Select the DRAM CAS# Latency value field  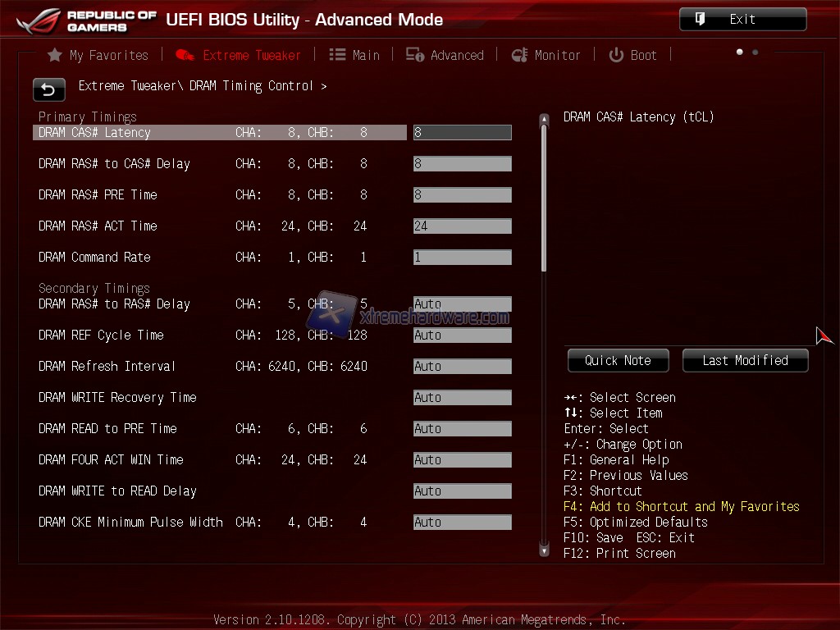pyautogui.click(x=462, y=132)
